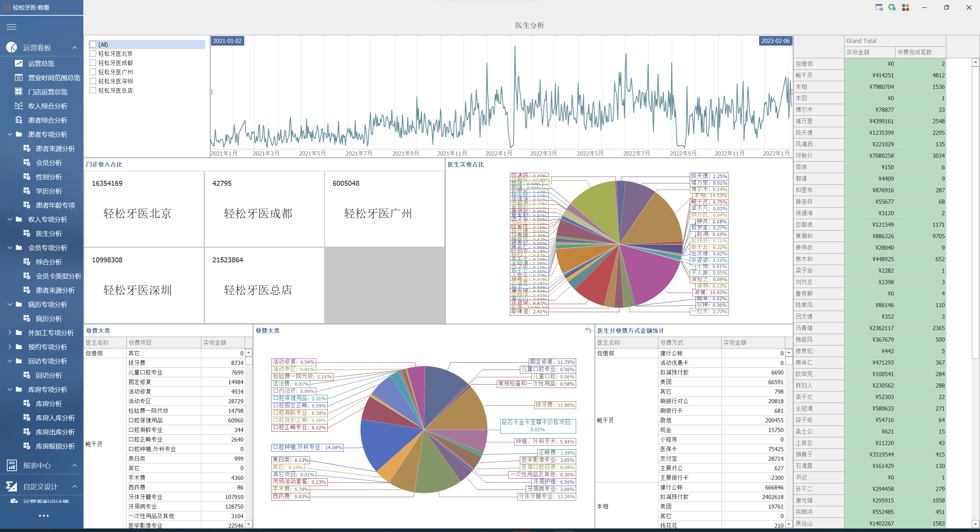The image size is (980, 532).
Task: Select the 轻松牙医广州 revenue tile
Action: [x=385, y=209]
